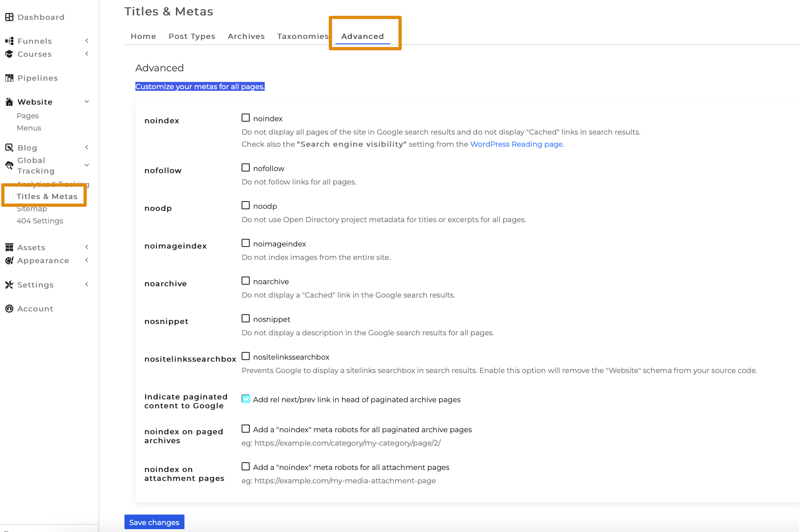Open Appearance using its palette icon
Screen dimensions: 799x532
[9, 261]
